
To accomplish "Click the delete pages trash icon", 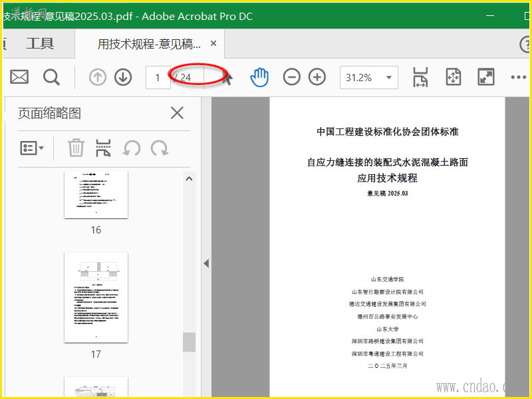I will point(76,148).
